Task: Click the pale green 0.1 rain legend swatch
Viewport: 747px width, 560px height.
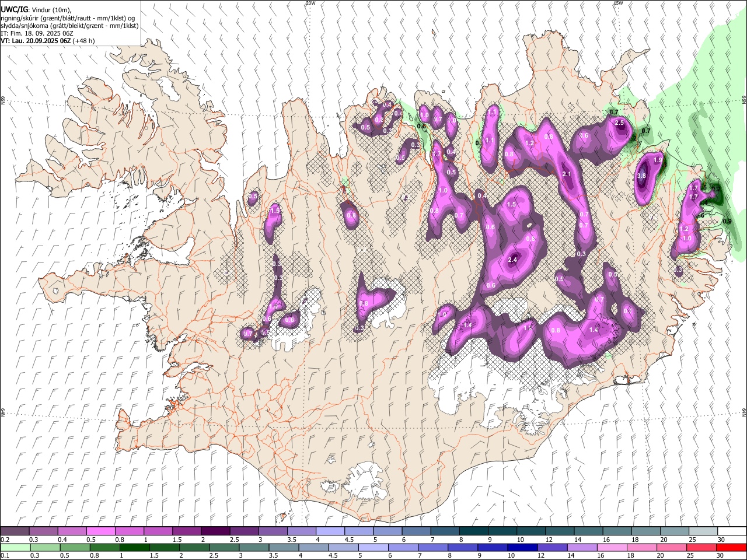Action: click(x=15, y=547)
